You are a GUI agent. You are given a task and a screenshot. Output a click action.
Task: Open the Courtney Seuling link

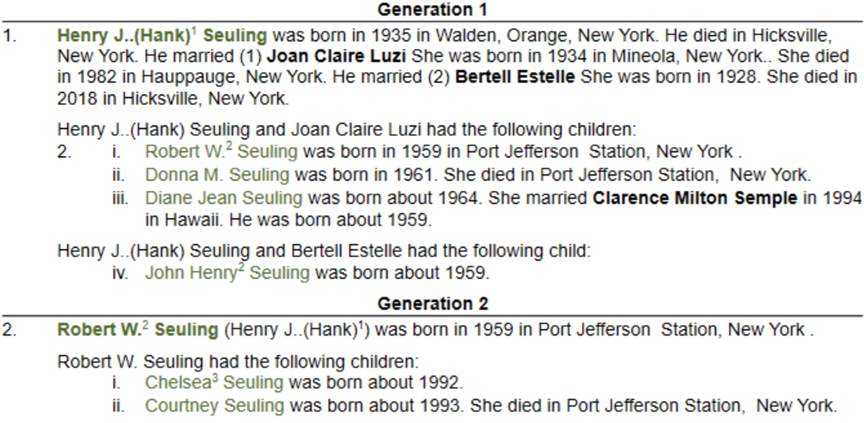pos(215,406)
